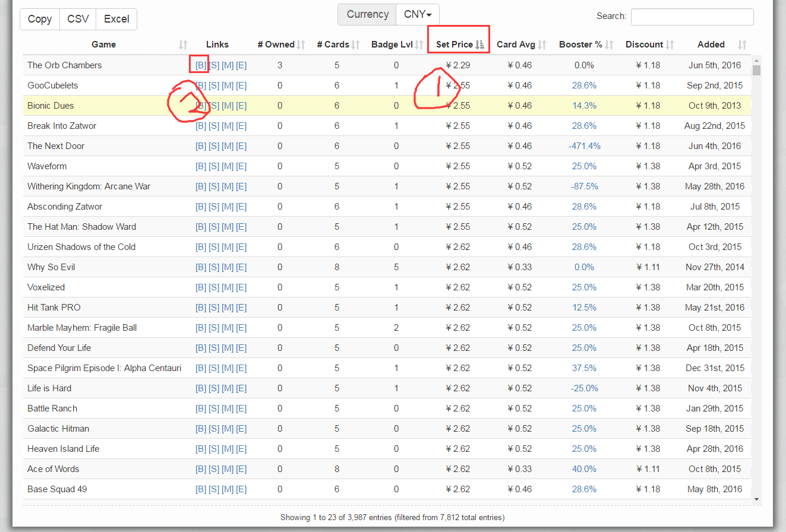Open the CNY currency dropdown
This screenshot has height=532, width=786.
(418, 15)
